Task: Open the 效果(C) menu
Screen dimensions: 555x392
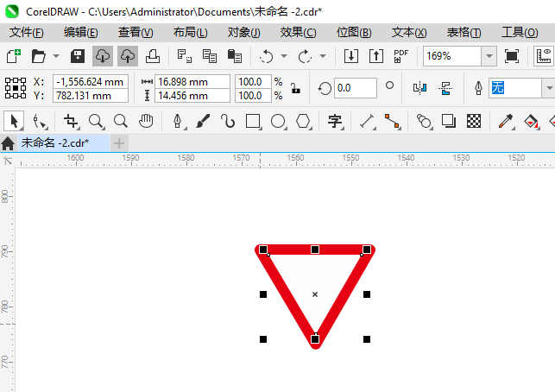Action: click(298, 33)
